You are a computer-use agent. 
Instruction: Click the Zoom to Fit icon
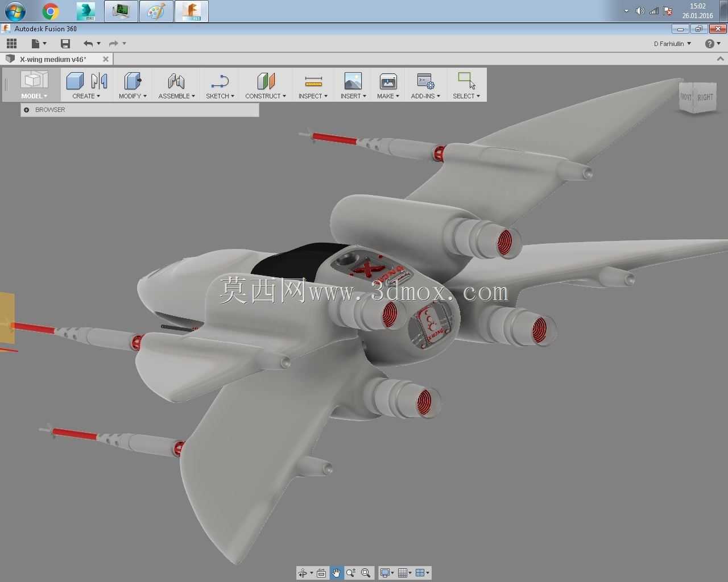(x=366, y=573)
